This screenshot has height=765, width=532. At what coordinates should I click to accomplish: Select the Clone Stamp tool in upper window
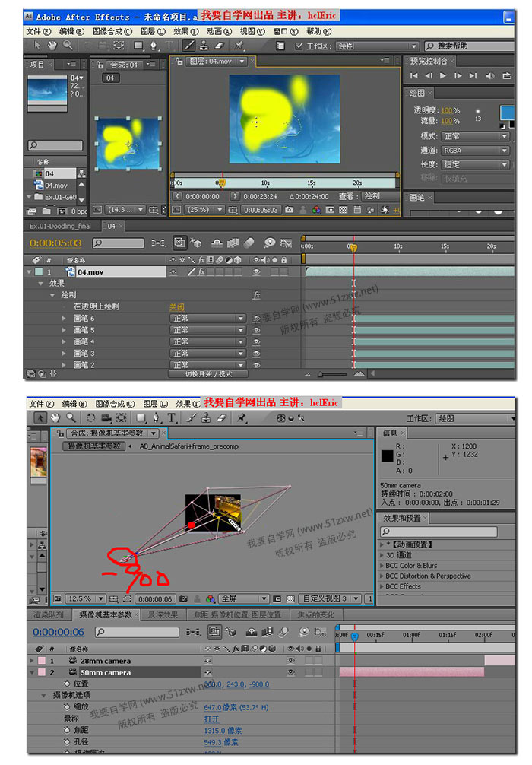(204, 46)
